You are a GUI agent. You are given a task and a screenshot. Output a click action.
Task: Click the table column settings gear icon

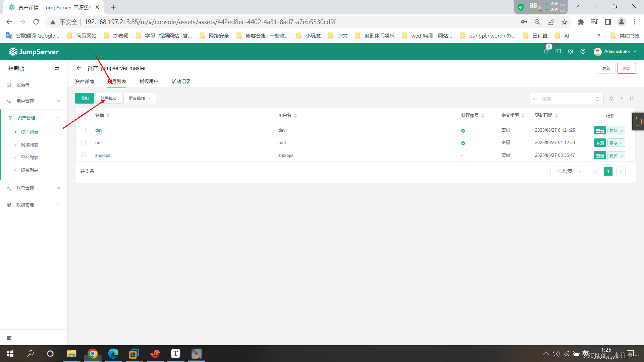point(611,99)
